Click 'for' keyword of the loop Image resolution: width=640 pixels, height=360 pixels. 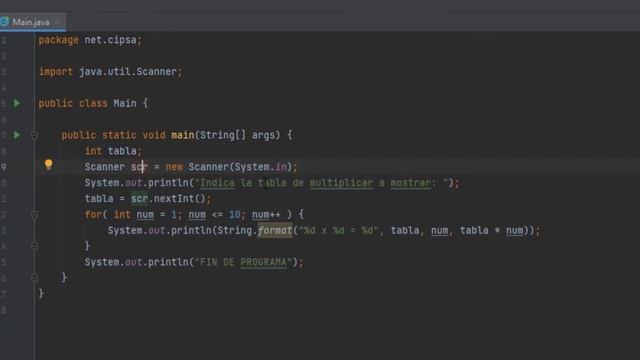[x=93, y=214]
